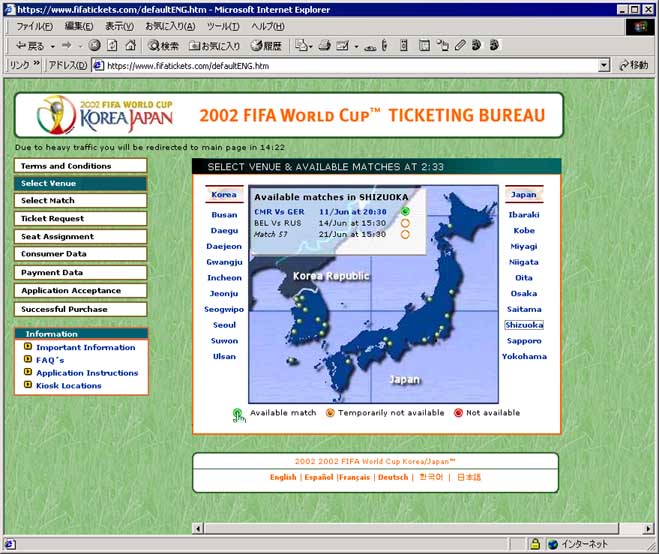Open the Kiosk Locations link
This screenshot has height=554, width=659.
[x=69, y=385]
